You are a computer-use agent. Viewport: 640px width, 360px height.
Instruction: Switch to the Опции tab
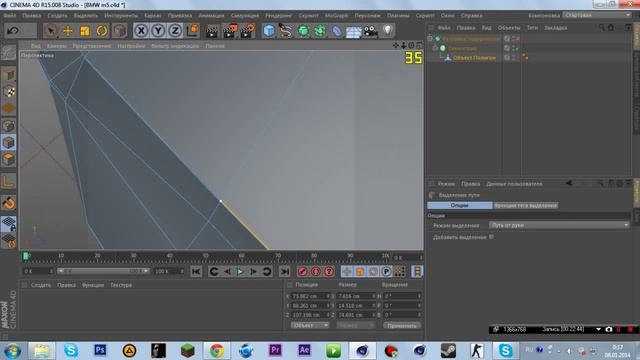(460, 205)
